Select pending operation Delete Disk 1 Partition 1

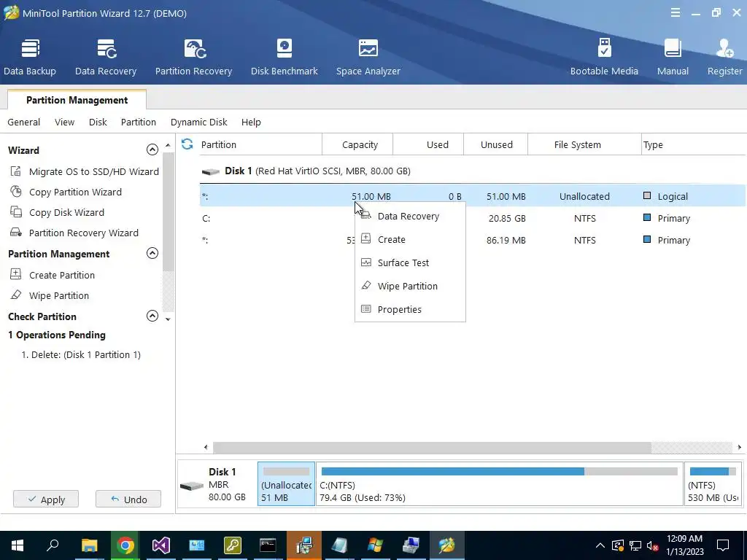tap(81, 355)
